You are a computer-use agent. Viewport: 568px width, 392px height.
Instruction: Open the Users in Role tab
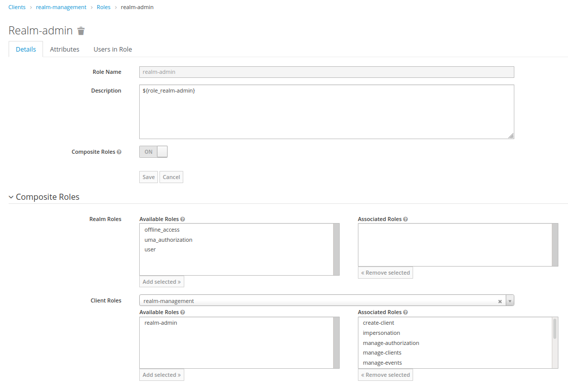coord(112,49)
